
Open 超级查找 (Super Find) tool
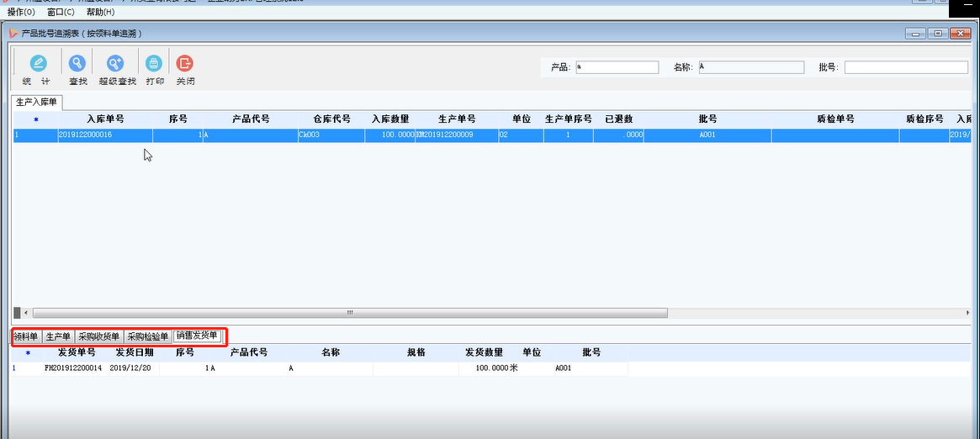coord(116,64)
